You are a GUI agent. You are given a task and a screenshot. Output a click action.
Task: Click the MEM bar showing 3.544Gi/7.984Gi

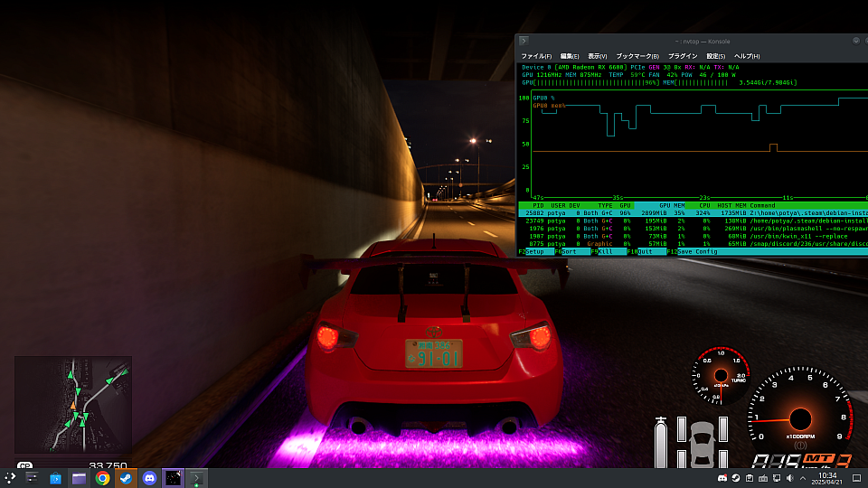[x=731, y=83]
